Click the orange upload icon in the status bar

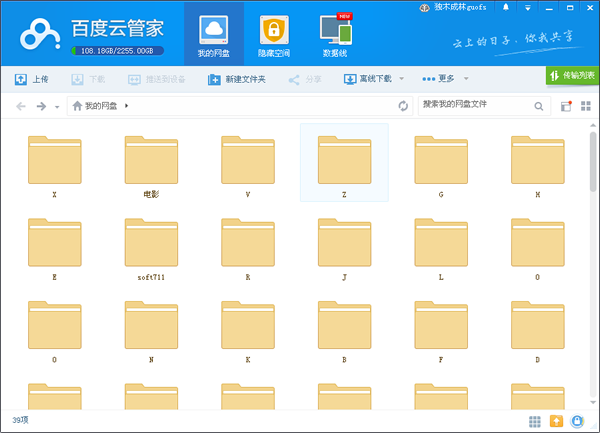[x=557, y=423]
